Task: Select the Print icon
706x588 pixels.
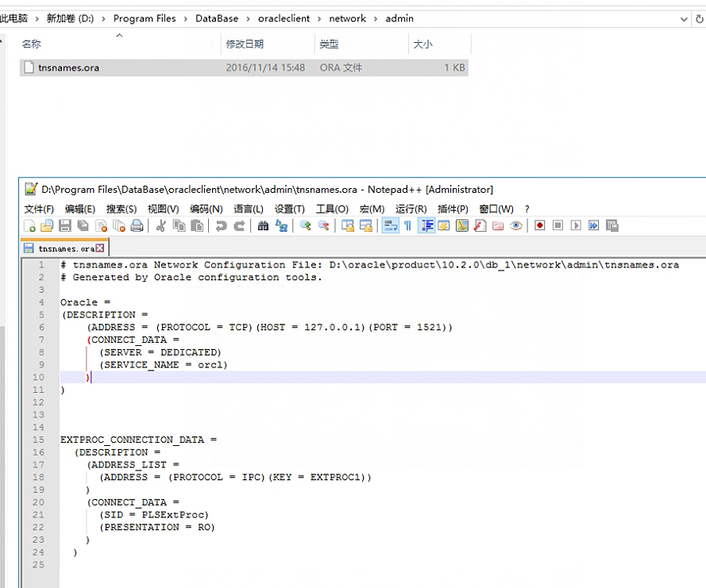Action: 136,225
